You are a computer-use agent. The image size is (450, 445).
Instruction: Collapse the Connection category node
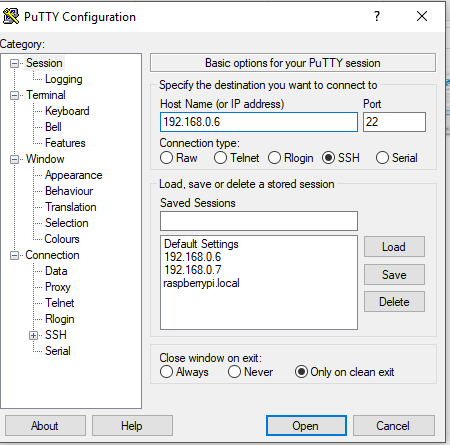pos(14,256)
